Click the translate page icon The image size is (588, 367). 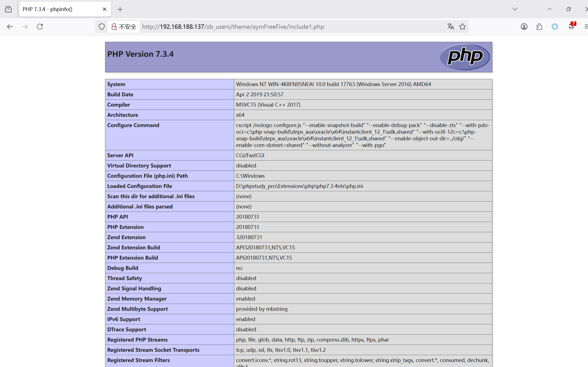(451, 27)
